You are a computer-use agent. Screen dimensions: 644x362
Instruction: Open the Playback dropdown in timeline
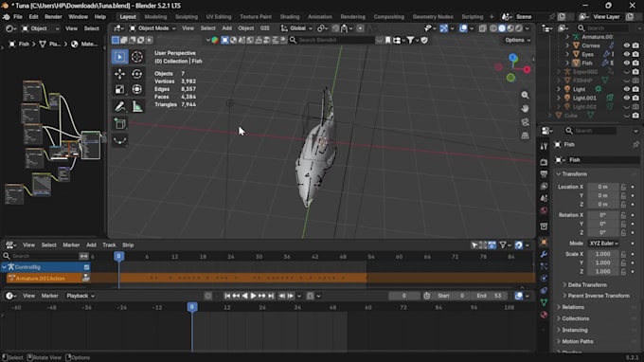(80, 296)
